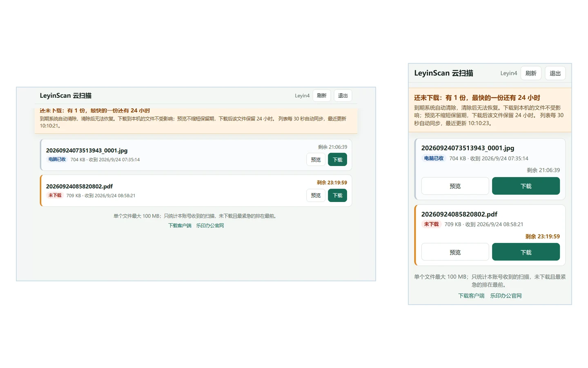
Task: Click the 未下载 badge in the narrow view
Action: point(431,224)
